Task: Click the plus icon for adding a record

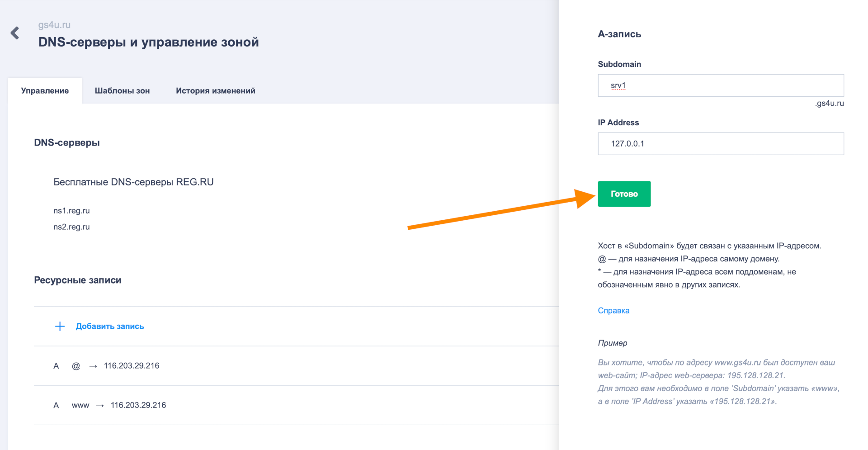Action: pos(60,327)
